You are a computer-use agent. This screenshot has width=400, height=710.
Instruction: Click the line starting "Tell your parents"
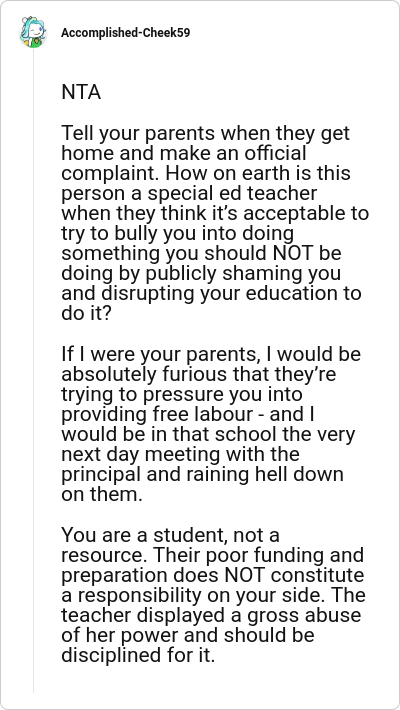click(x=206, y=134)
